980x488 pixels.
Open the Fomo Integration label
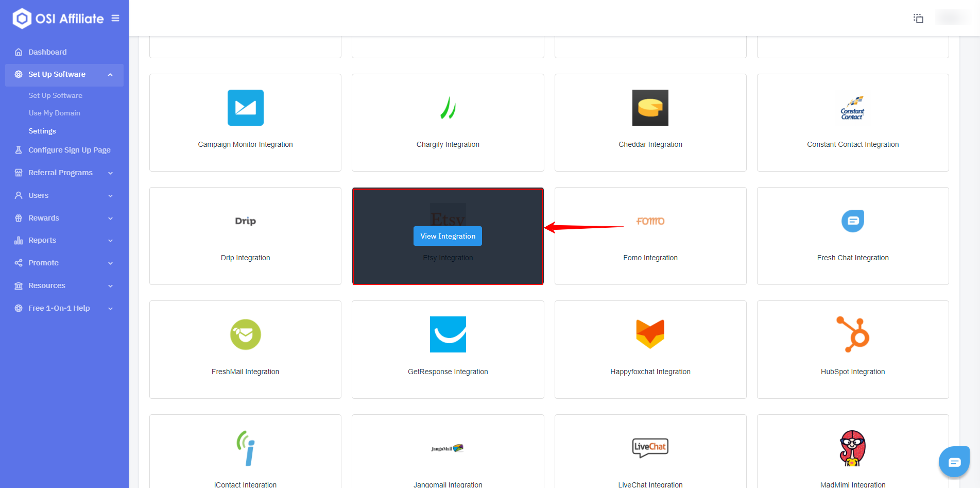pos(650,258)
